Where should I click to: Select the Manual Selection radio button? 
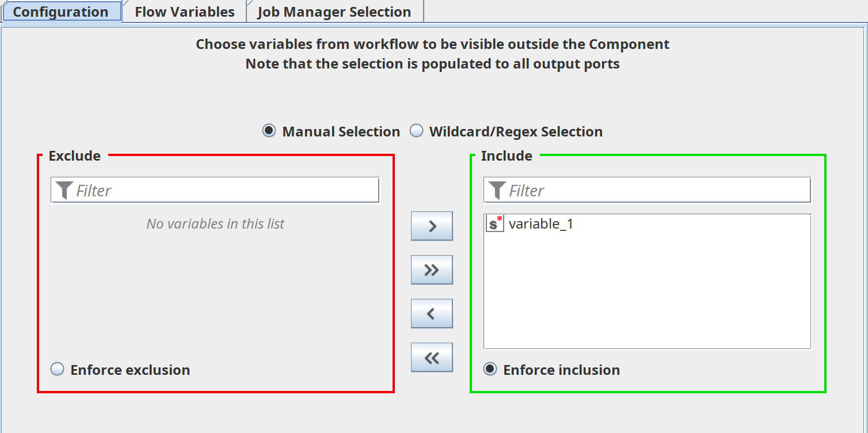pyautogui.click(x=269, y=131)
